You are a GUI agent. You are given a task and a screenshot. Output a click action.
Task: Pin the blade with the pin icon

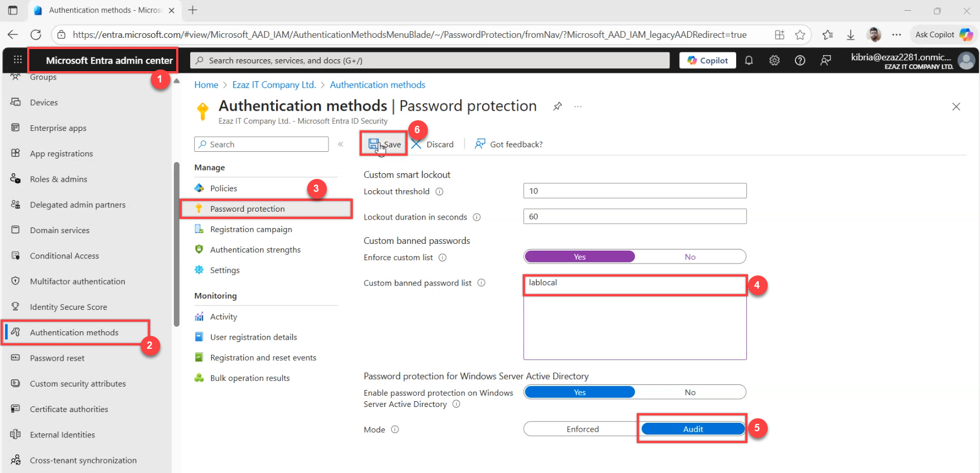tap(557, 106)
